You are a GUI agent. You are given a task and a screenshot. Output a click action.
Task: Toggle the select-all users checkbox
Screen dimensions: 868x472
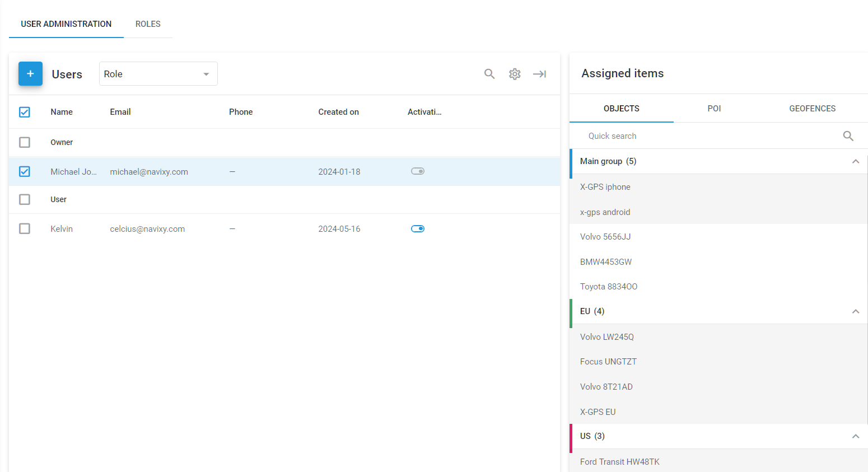[x=25, y=112]
